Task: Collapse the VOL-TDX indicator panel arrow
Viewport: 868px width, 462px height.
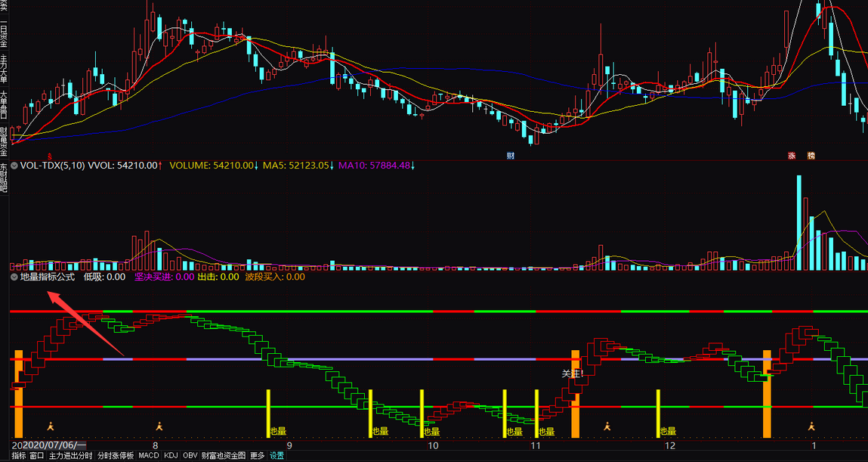Action: pyautogui.click(x=14, y=165)
